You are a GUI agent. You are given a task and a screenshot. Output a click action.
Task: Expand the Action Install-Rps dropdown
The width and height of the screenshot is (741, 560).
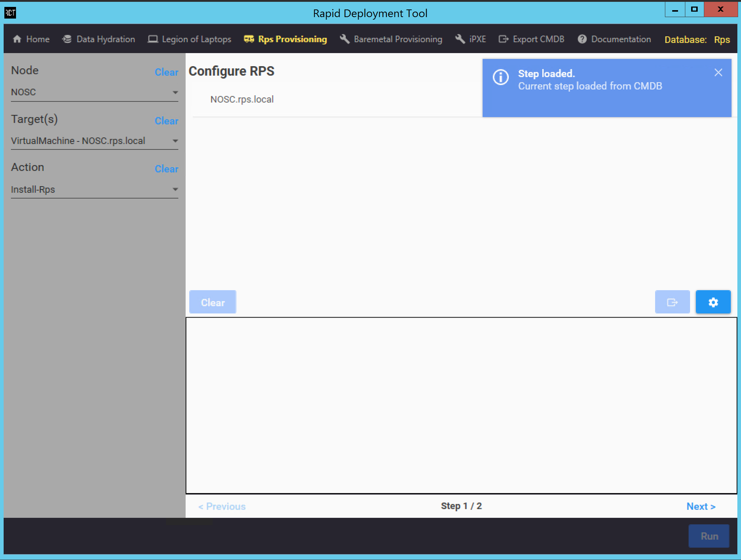point(95,190)
